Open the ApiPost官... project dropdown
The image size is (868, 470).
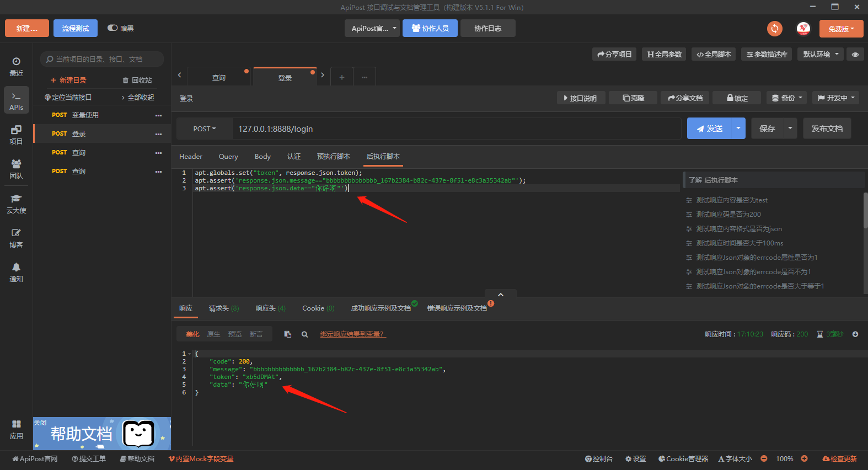point(373,29)
